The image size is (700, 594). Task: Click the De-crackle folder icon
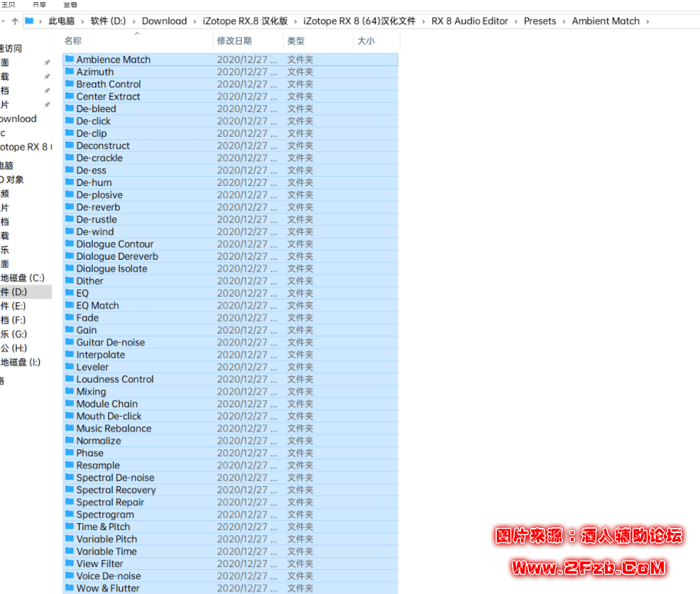tap(69, 157)
